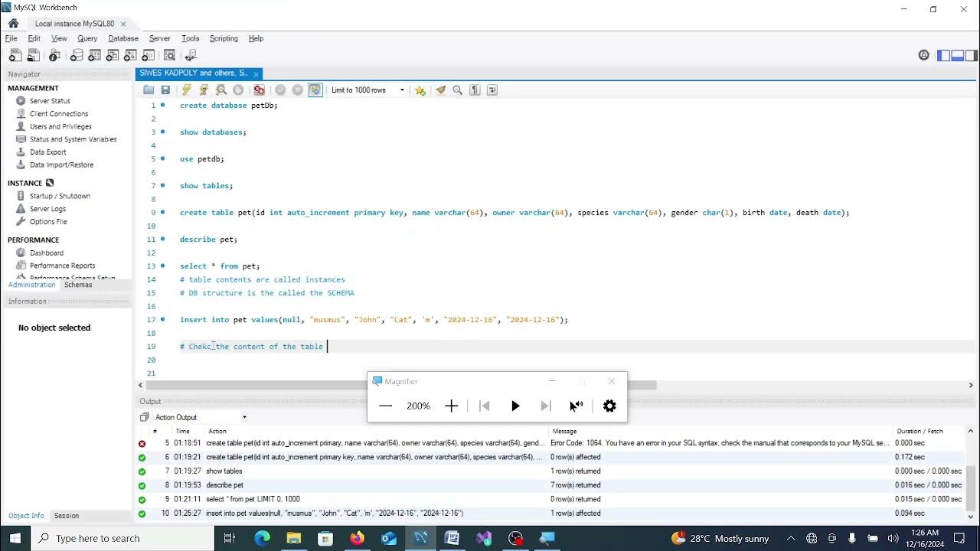Open Firefox from taskbar
This screenshot has height=551, width=980.
pyautogui.click(x=357, y=538)
